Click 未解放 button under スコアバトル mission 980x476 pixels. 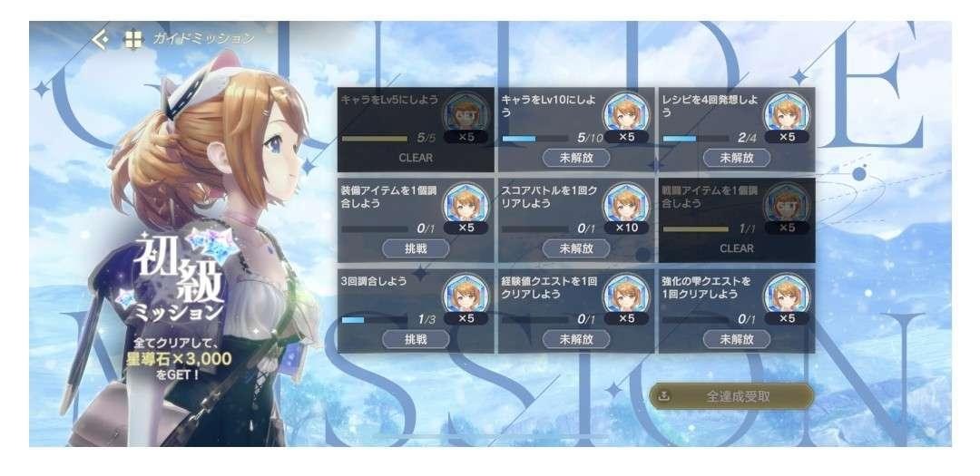coord(576,248)
